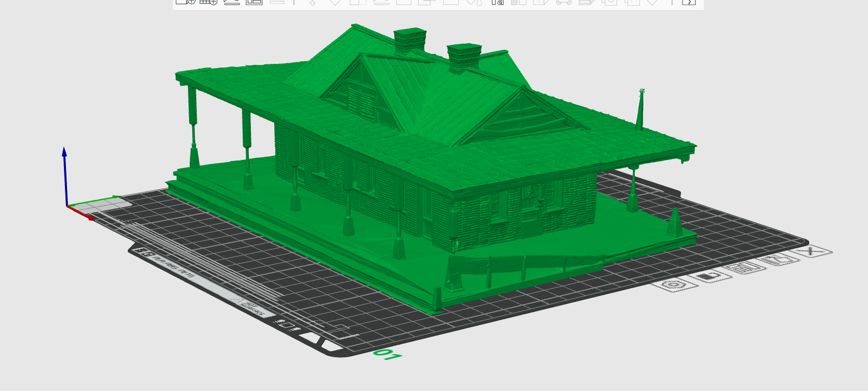
Task: Select the Text shape tool (Ta icon)
Action: (x=497, y=2)
